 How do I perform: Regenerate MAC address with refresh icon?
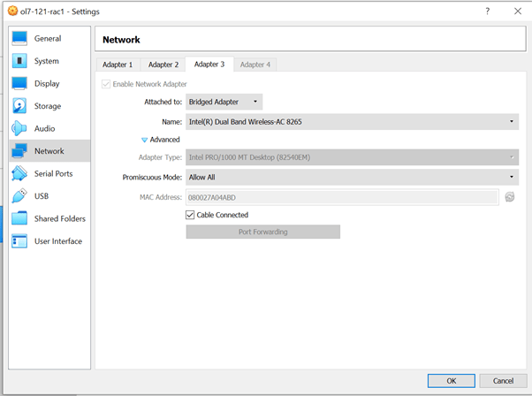510,196
